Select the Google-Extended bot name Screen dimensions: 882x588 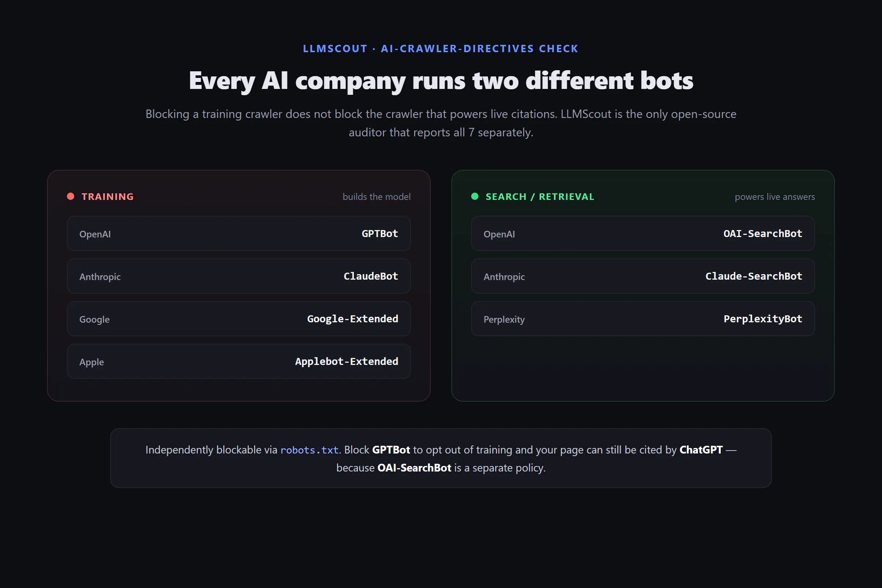click(353, 319)
